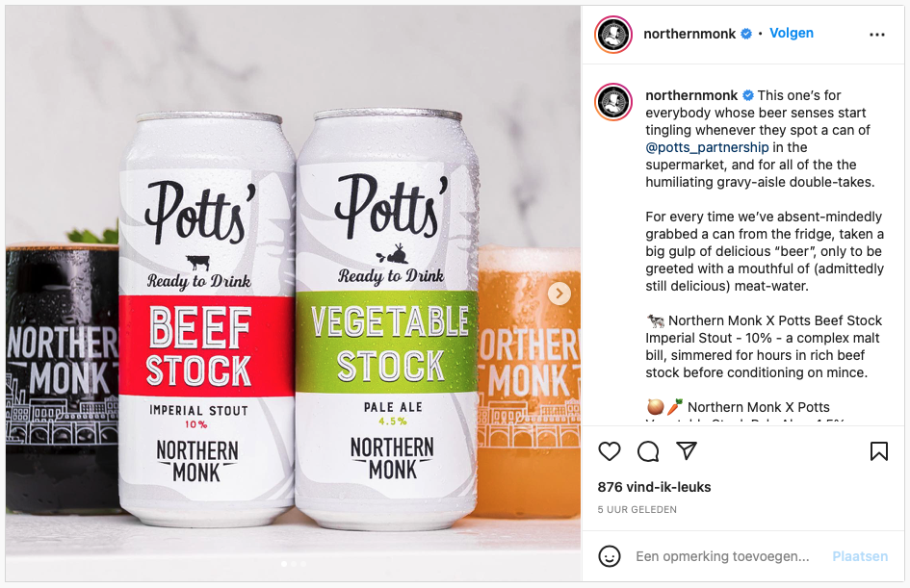Open the '5 uur geleden' timestamp

(x=637, y=509)
